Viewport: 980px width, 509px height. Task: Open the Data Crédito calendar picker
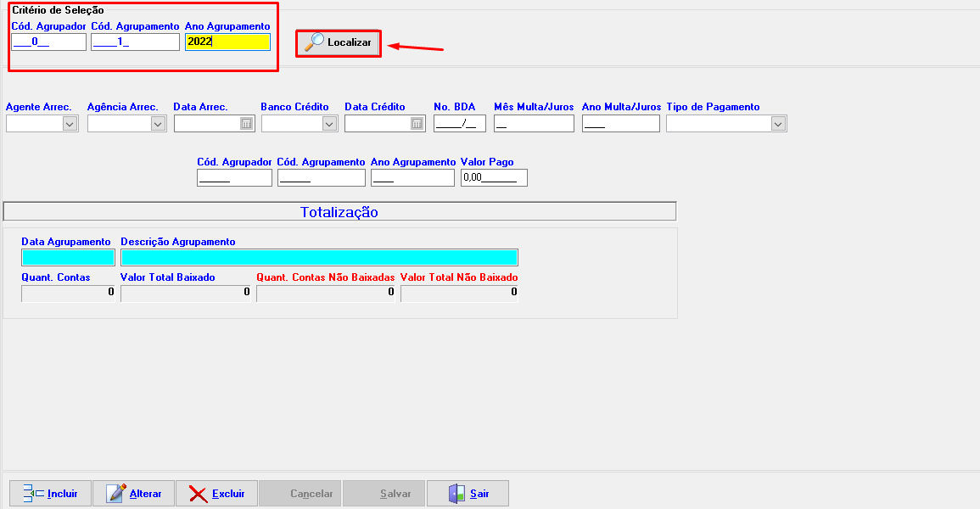click(x=417, y=124)
